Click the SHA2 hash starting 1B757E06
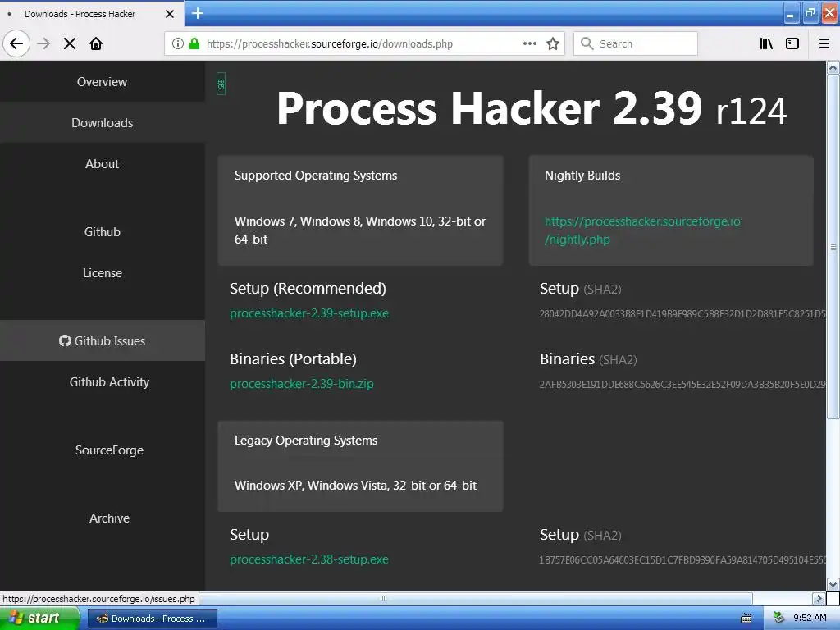840x630 pixels. coord(682,559)
